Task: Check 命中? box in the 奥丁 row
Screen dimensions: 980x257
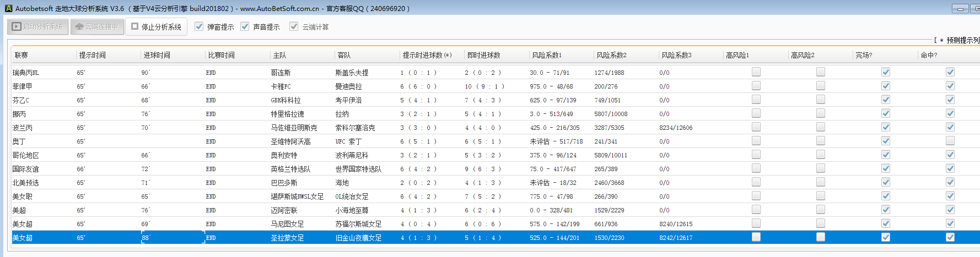Action: [950, 141]
